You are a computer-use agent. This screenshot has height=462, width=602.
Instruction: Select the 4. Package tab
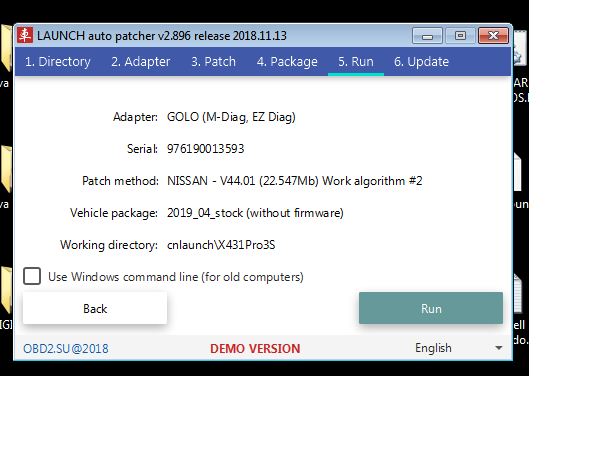point(287,62)
